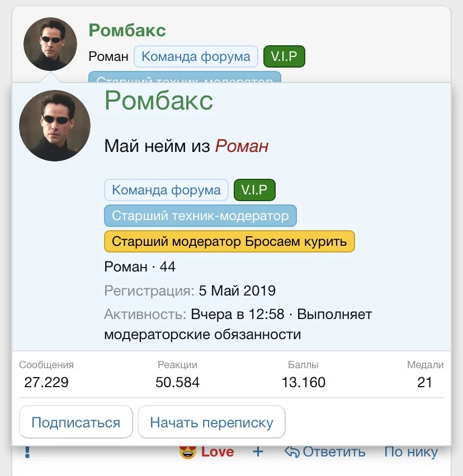
Task: Click the small avatar in the post header
Action: click(x=50, y=44)
